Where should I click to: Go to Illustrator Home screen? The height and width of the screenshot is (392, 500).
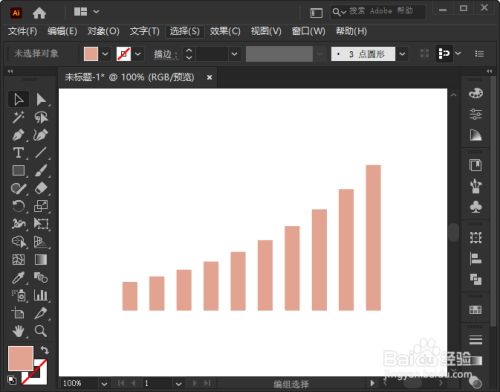(39, 13)
